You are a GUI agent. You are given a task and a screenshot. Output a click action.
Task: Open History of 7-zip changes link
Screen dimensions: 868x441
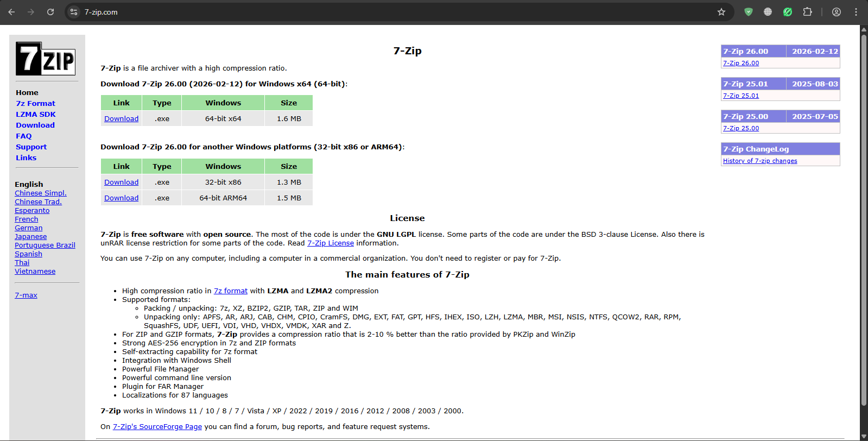[x=760, y=161]
